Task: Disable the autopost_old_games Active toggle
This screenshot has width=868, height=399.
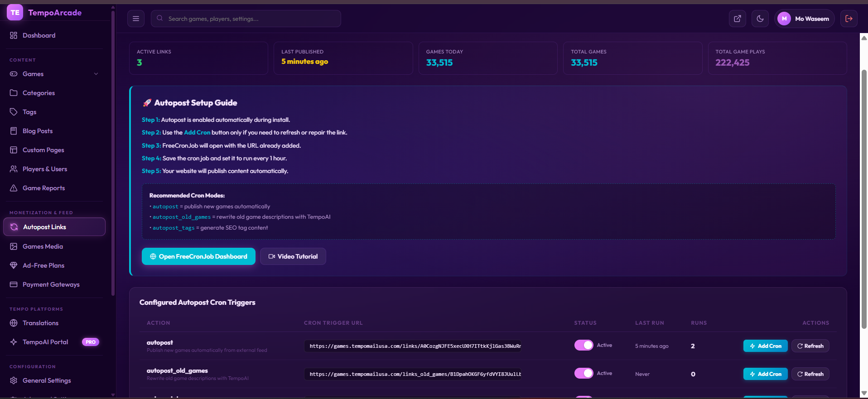Action: click(x=583, y=373)
